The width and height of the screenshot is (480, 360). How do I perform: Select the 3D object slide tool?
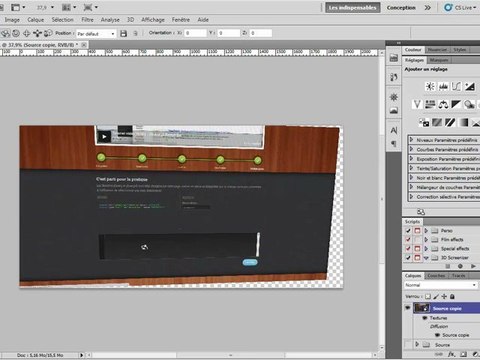coord(37,33)
